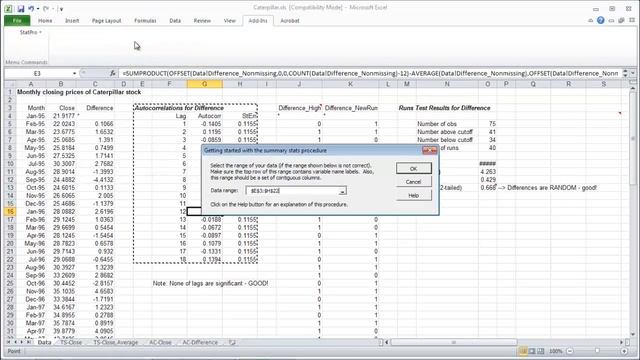
Task: Open the Undo history dropdown arrow
Action: pyautogui.click(x=38, y=9)
